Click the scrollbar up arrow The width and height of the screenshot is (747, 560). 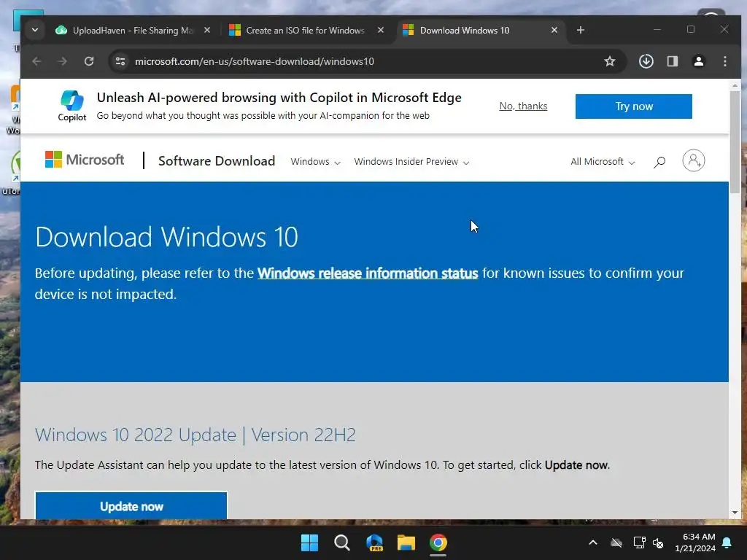pos(735,86)
